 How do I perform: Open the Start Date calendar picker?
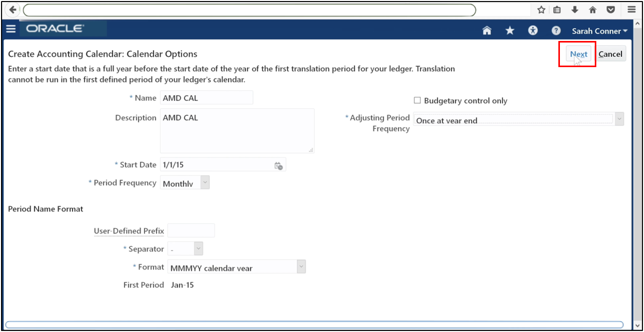click(x=278, y=164)
